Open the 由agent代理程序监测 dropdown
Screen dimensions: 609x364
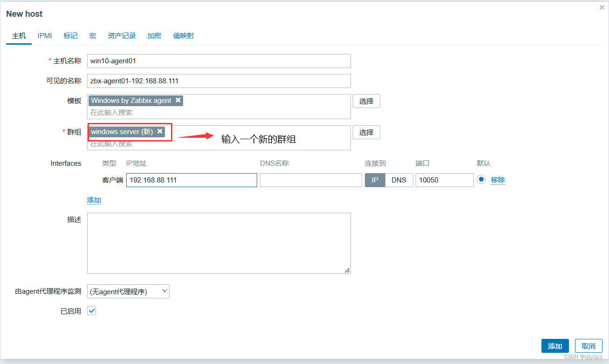click(128, 291)
